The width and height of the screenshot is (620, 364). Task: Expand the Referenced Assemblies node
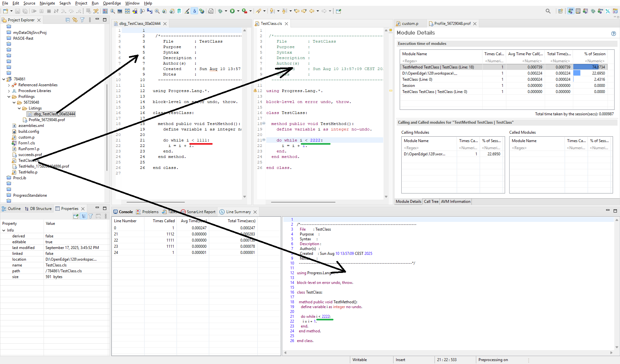click(x=9, y=85)
